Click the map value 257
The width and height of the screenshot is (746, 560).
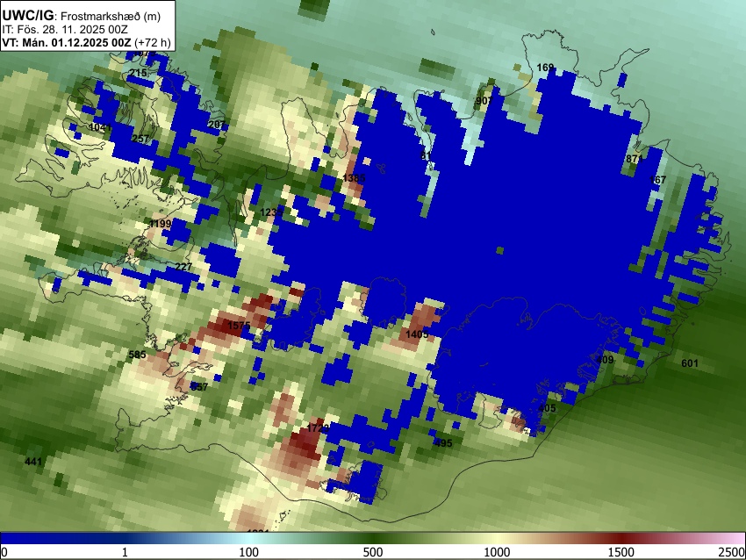[140, 139]
